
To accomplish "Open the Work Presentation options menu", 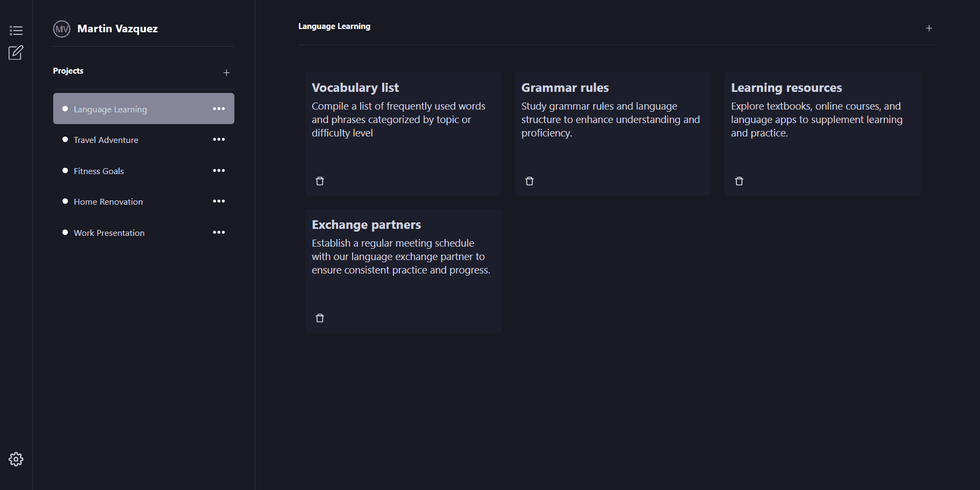I will [x=219, y=232].
